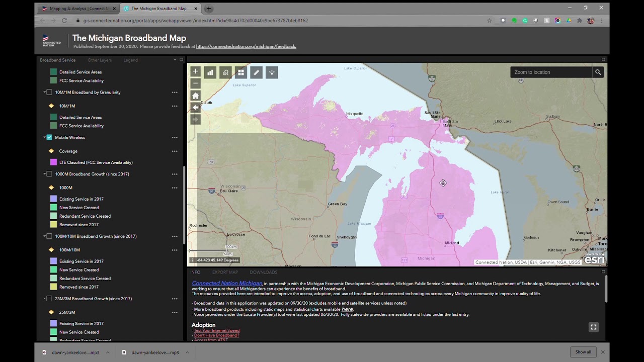
Task: Select the INFO tab
Action: click(195, 272)
